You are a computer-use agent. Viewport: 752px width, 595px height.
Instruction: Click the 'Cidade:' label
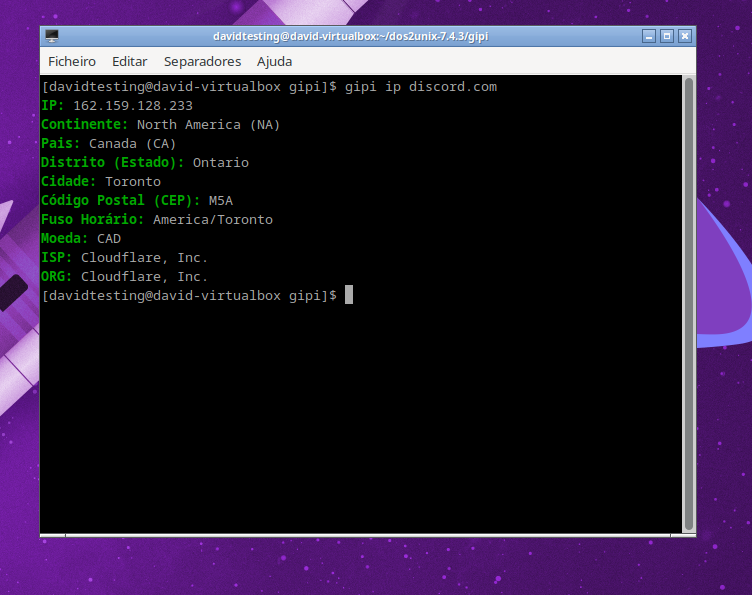pos(69,182)
